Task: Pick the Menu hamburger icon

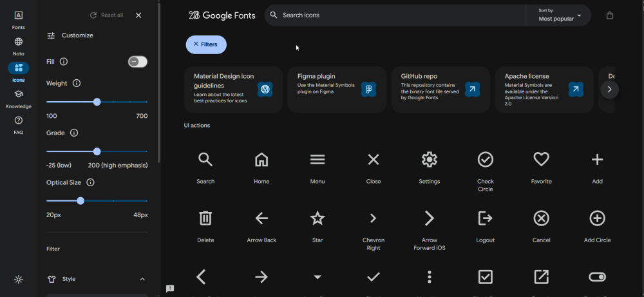Action: tap(317, 159)
